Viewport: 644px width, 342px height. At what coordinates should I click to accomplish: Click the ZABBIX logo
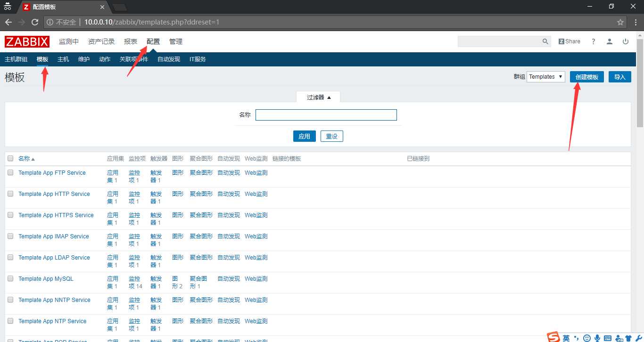click(27, 41)
